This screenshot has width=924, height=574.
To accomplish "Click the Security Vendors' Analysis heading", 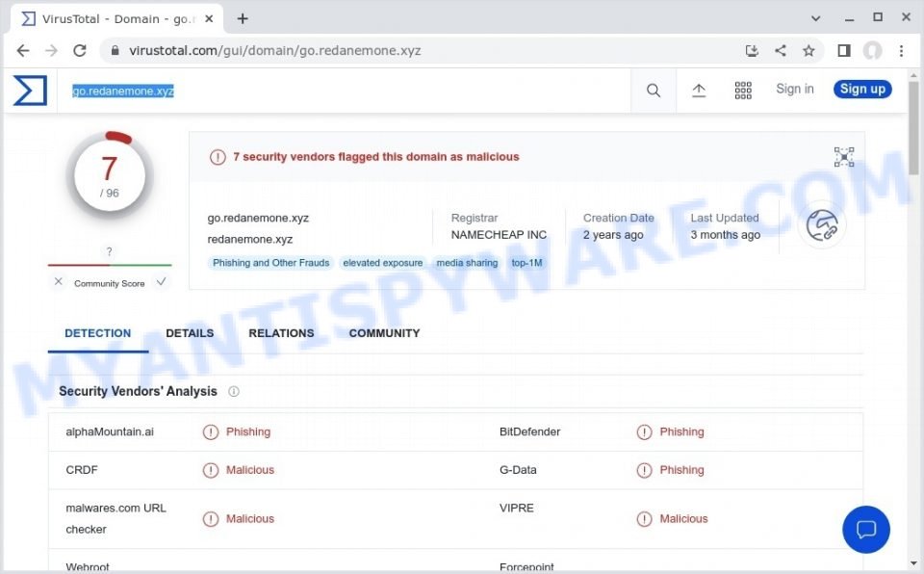I will (138, 391).
